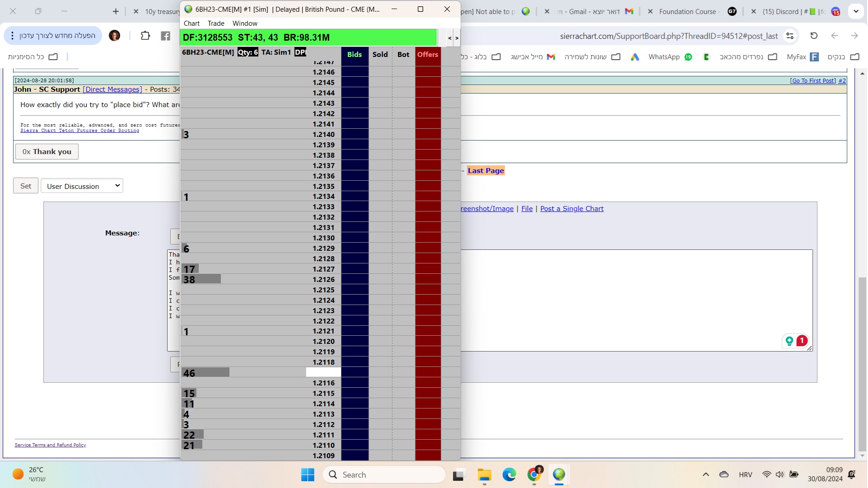Open Microsoft Edge from the taskbar

509,475
